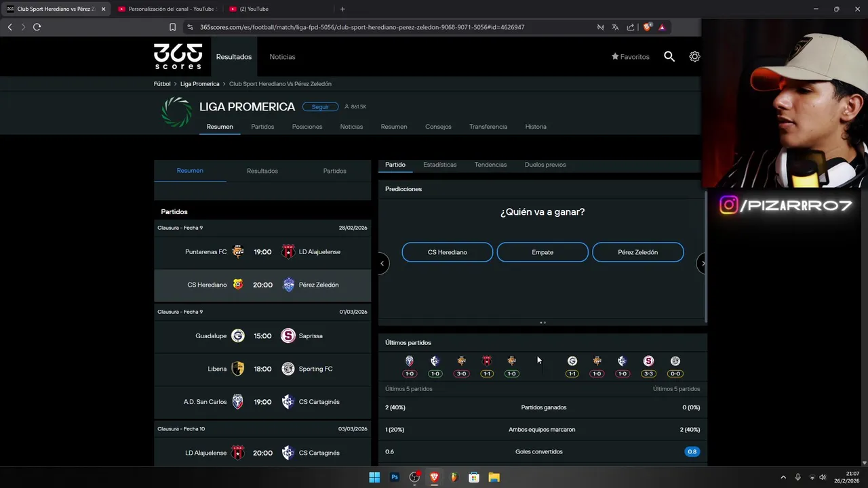Open the Resultados top navigation
Viewport: 868px width, 488px height.
click(234, 57)
